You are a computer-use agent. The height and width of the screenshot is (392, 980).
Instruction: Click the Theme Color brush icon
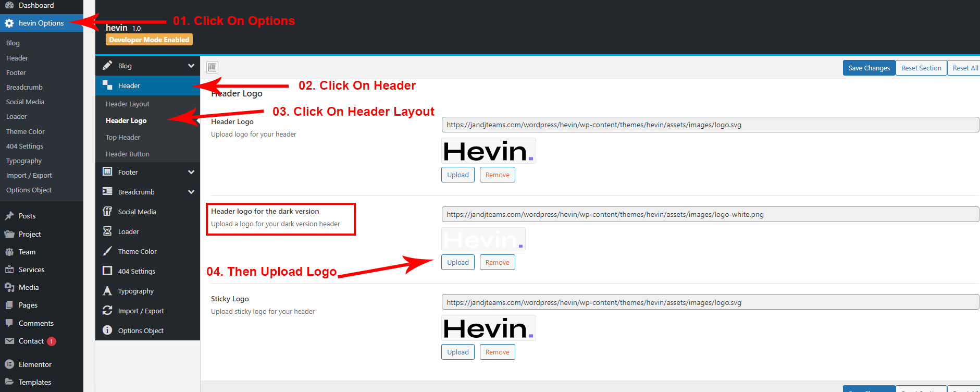[107, 251]
